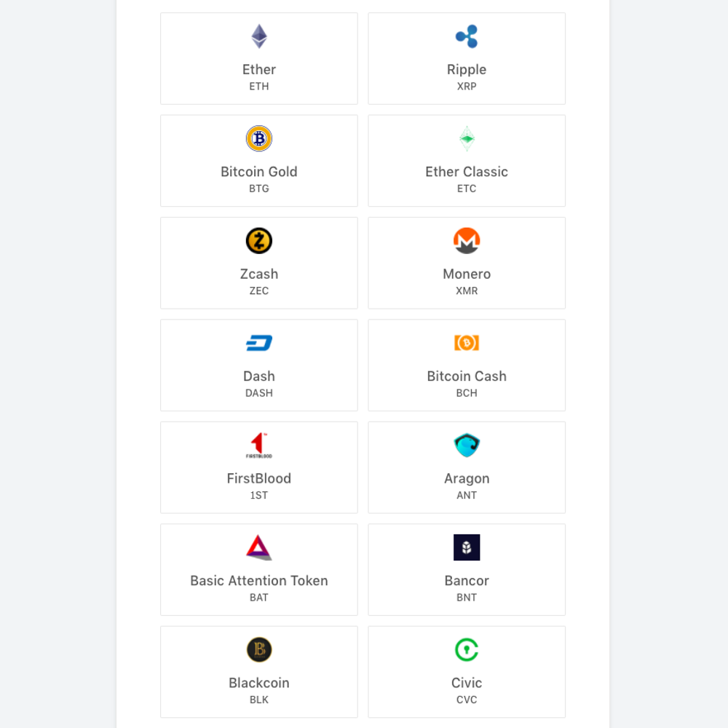Select the Basic Attention Token triangle icon

coord(259,547)
